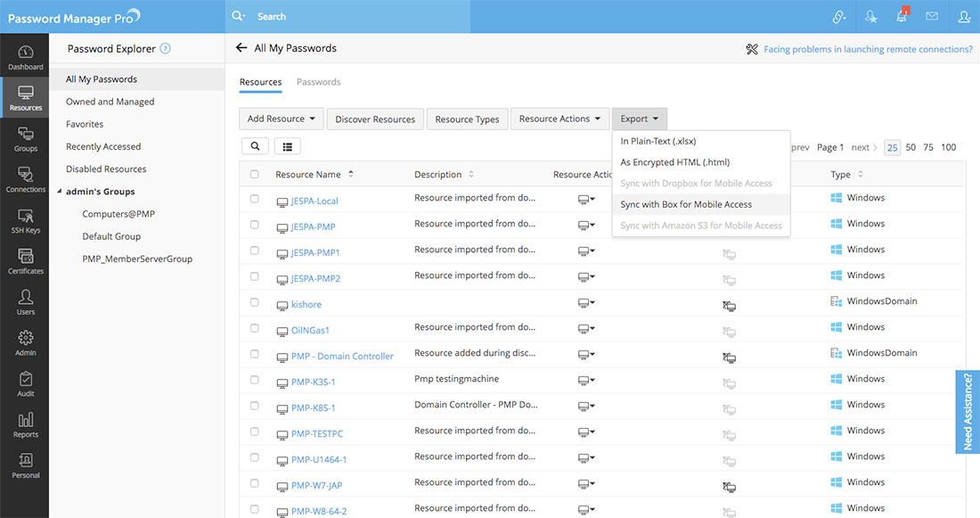Open the Add Resource dropdown

click(282, 119)
